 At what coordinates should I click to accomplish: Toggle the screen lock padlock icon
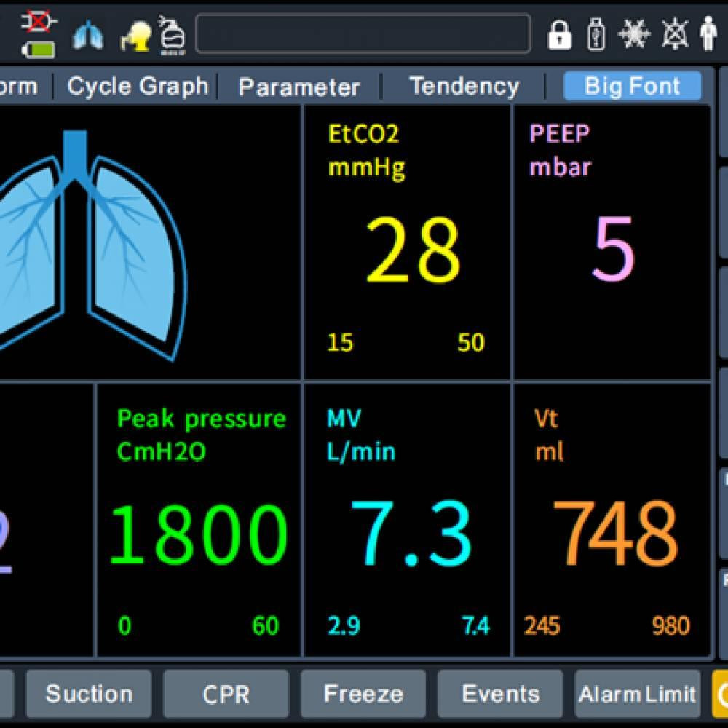[x=559, y=33]
